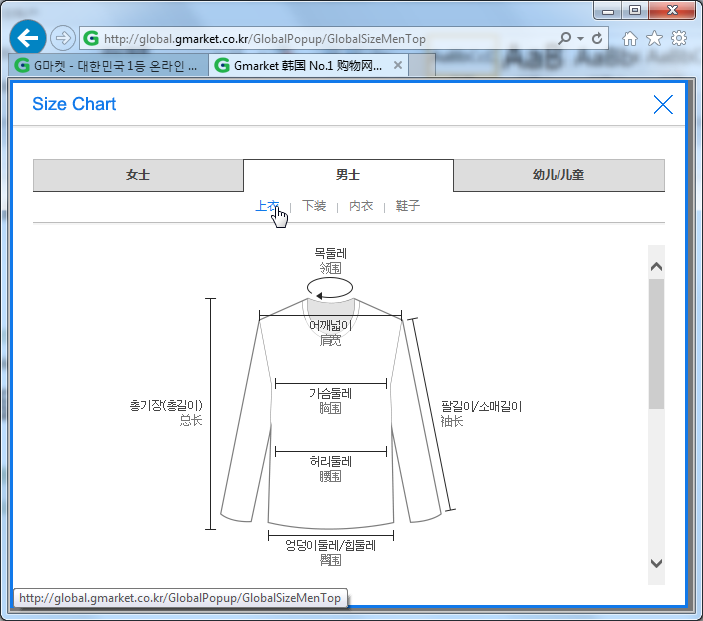This screenshot has height=621, width=703.
Task: Select the 男士 size tab
Action: click(x=348, y=175)
